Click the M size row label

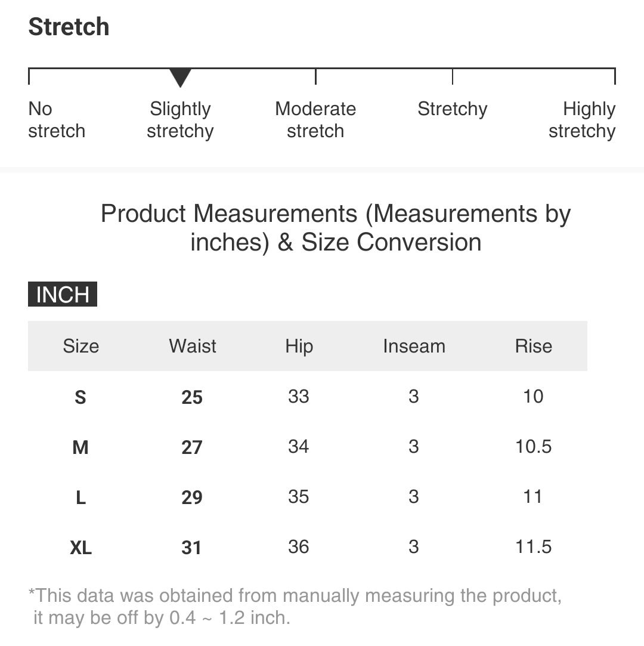(80, 447)
